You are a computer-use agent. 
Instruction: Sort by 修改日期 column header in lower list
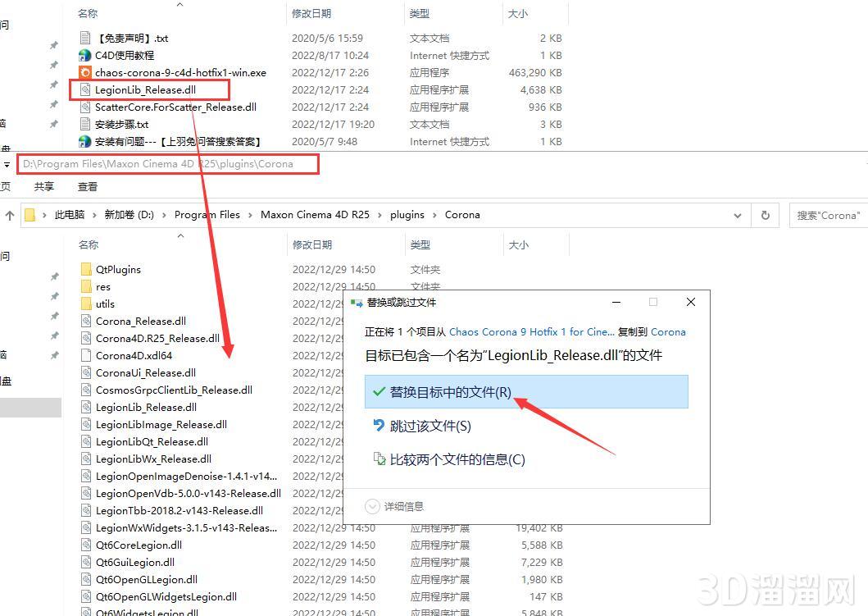(x=312, y=244)
